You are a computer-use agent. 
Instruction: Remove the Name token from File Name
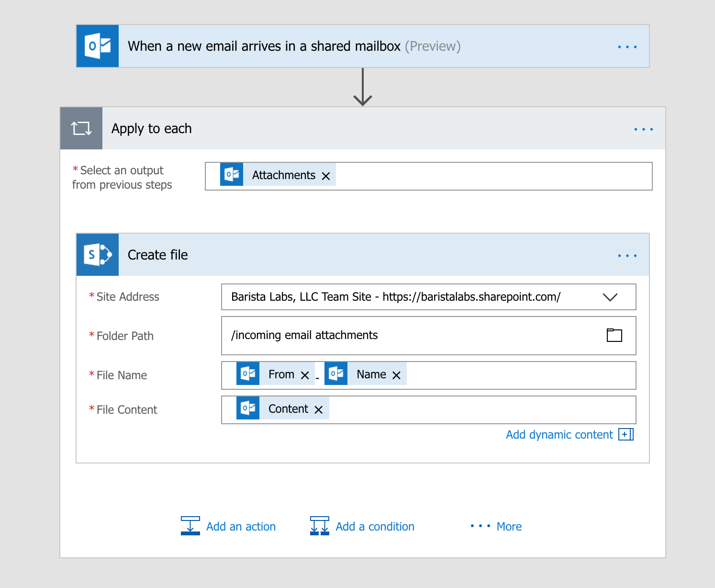pyautogui.click(x=396, y=375)
